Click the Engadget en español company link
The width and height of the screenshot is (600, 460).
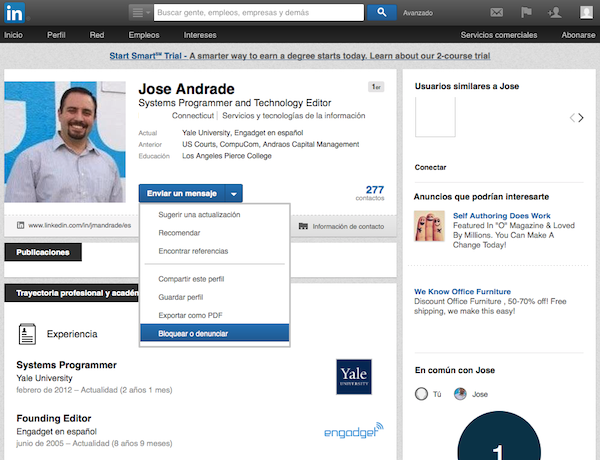pos(57,432)
